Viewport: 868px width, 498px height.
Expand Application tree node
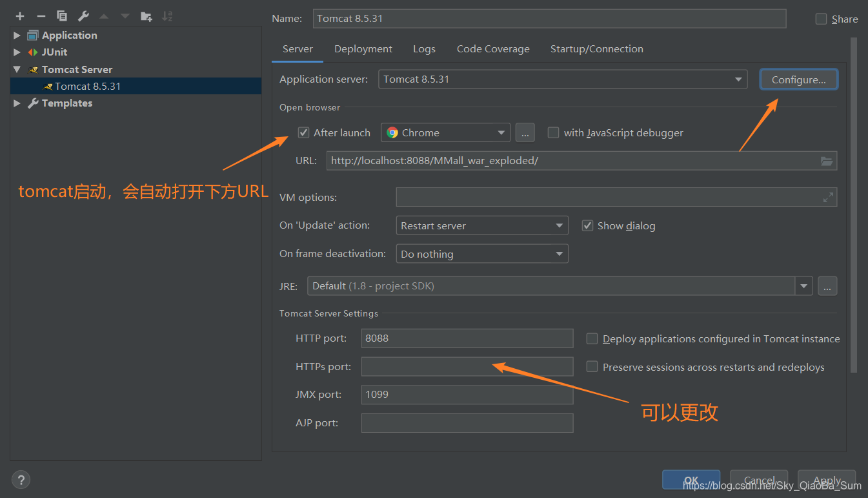(x=17, y=36)
